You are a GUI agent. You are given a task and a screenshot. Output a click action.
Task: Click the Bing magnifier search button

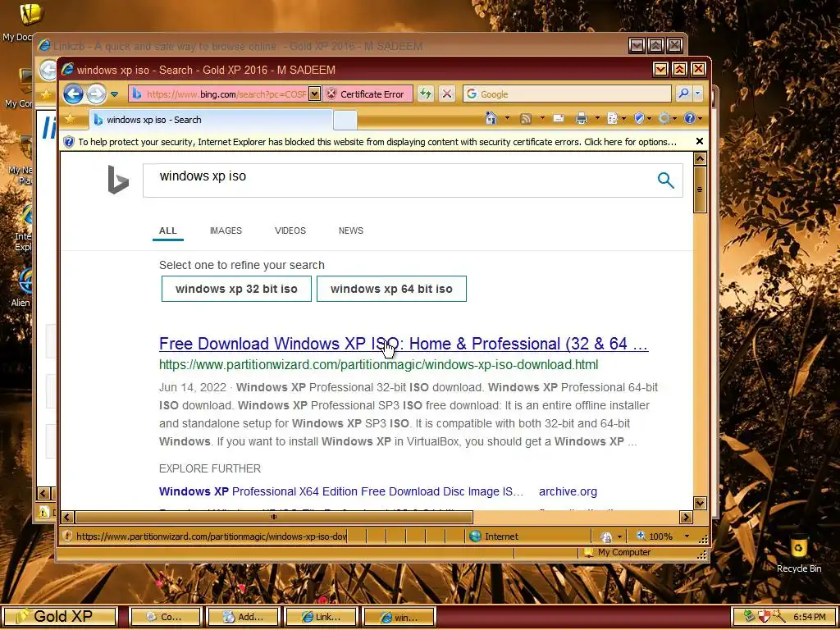[665, 180]
